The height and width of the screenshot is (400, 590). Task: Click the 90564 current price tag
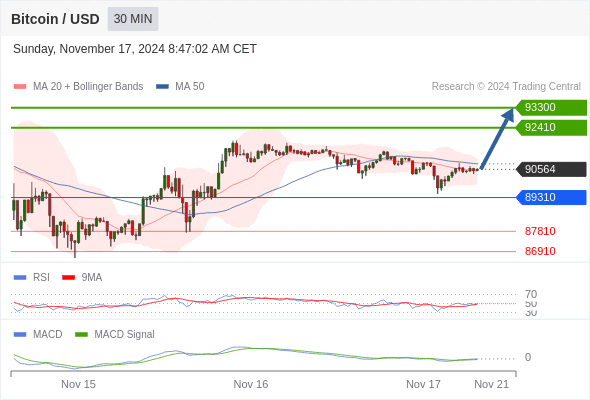click(x=551, y=169)
